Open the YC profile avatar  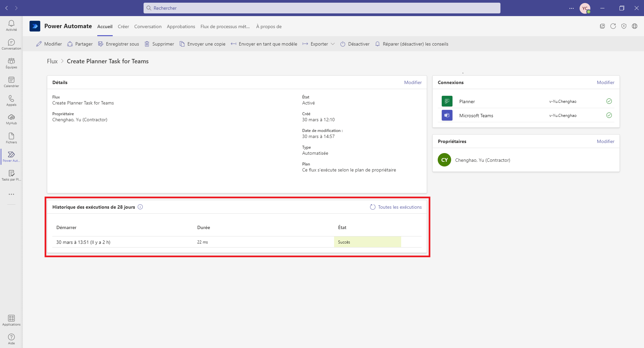click(585, 8)
